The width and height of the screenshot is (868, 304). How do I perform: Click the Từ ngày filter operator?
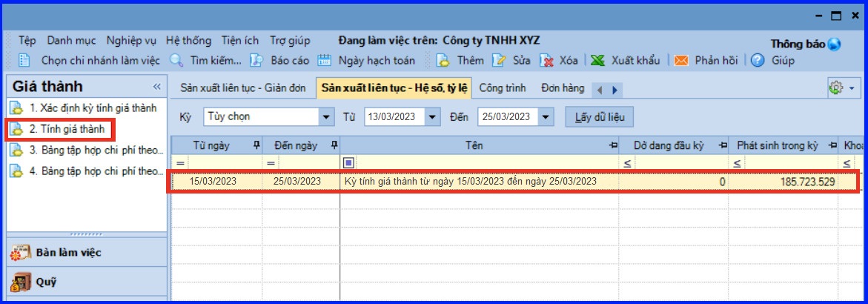(x=180, y=163)
